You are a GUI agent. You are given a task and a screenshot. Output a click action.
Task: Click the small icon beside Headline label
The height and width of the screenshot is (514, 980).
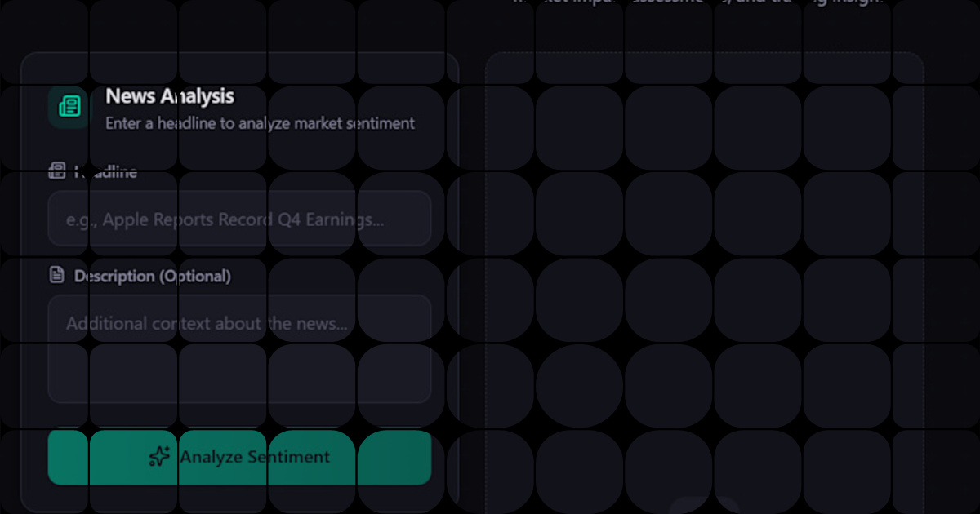coord(56,171)
